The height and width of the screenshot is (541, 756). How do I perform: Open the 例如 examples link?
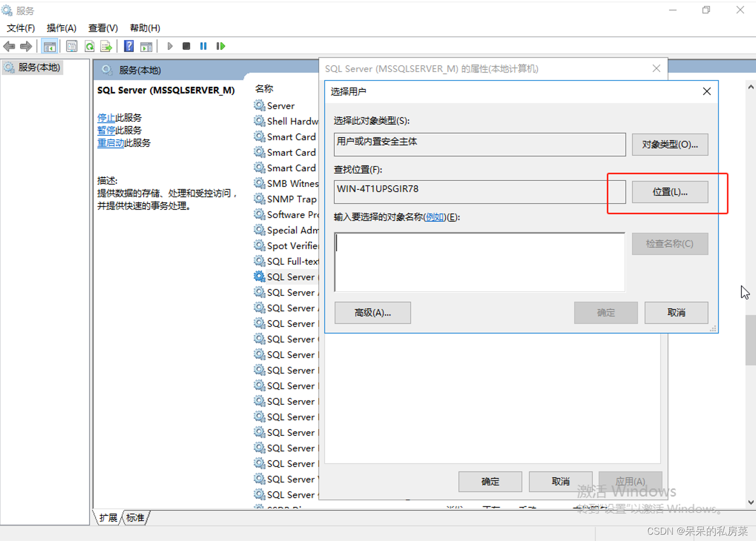(435, 217)
